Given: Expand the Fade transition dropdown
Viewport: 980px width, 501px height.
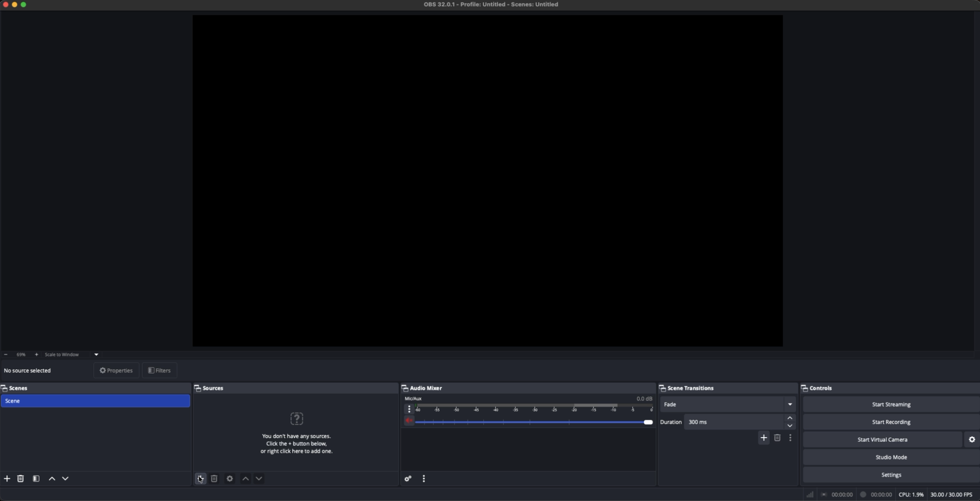Looking at the screenshot, I should (x=790, y=404).
